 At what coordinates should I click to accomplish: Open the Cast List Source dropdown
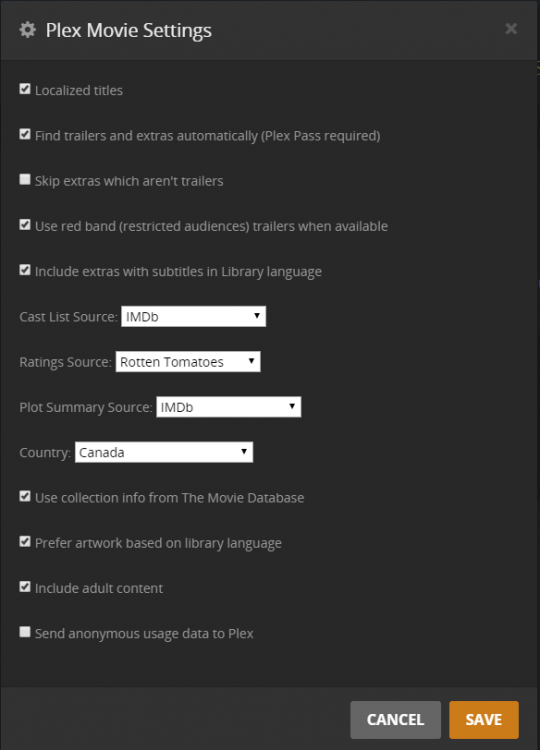click(193, 316)
